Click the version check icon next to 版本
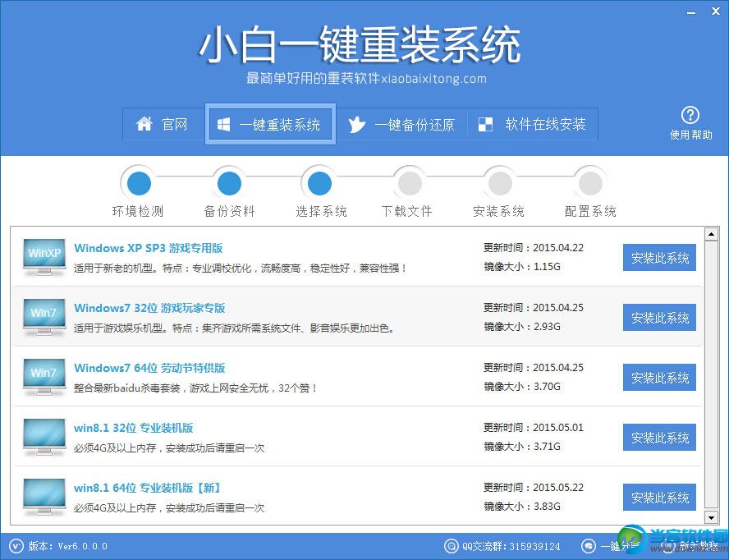The image size is (729, 560). (x=16, y=546)
